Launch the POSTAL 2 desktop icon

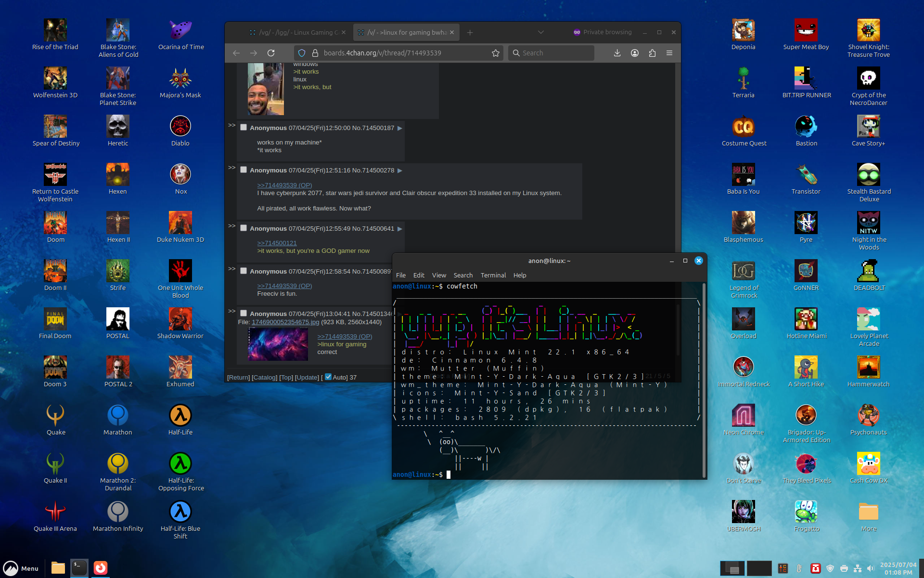[118, 371]
